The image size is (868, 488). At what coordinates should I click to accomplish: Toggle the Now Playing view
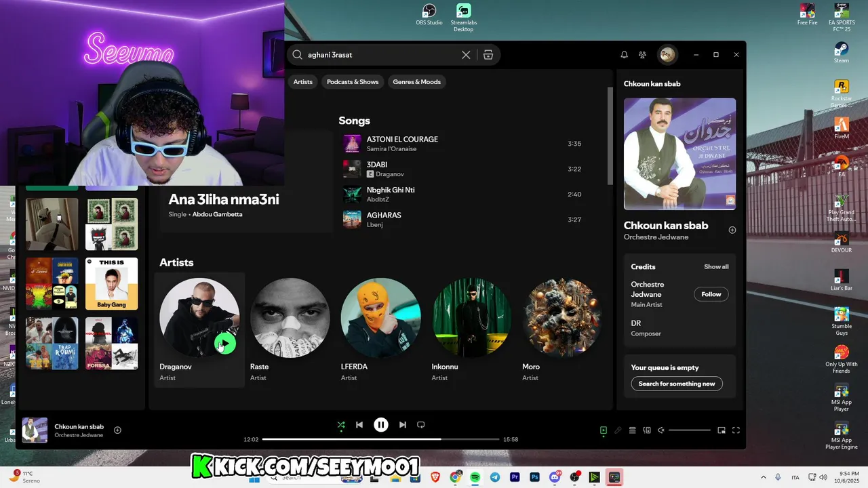tap(604, 430)
